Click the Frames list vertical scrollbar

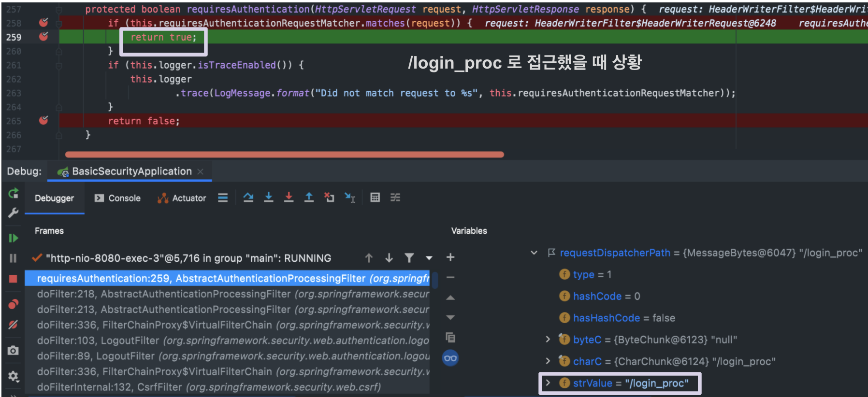[434, 281]
